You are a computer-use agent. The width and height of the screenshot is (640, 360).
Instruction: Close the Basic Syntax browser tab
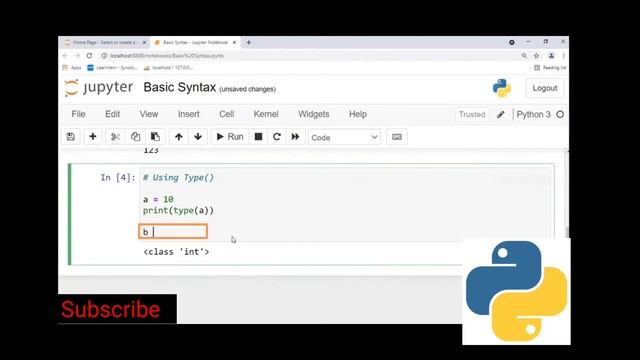235,42
